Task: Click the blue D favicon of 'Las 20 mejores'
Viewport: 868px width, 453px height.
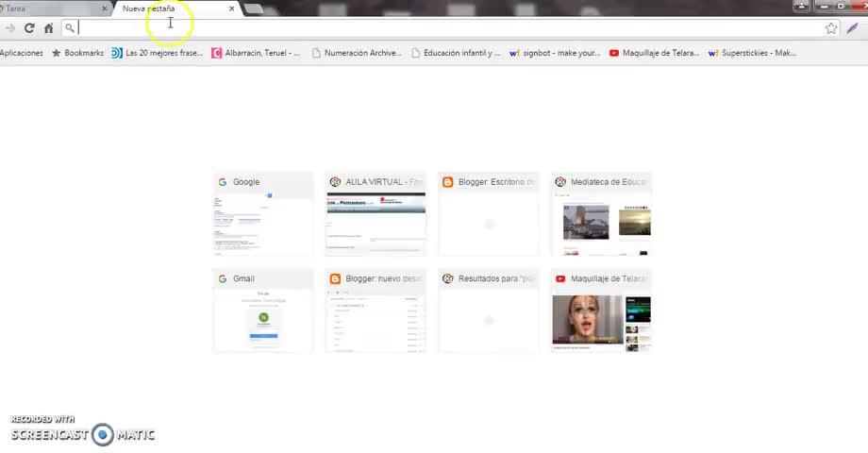Action: pyautogui.click(x=117, y=53)
